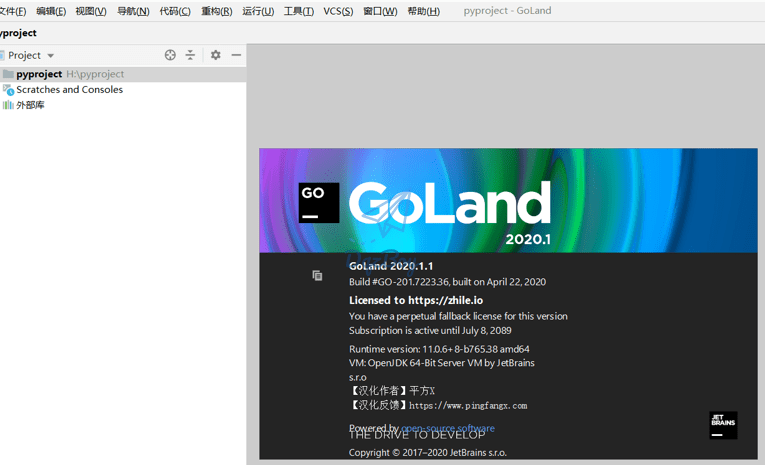Screen dimensions: 765x465
Task: Open the 文件(F) menu
Action: coord(12,11)
